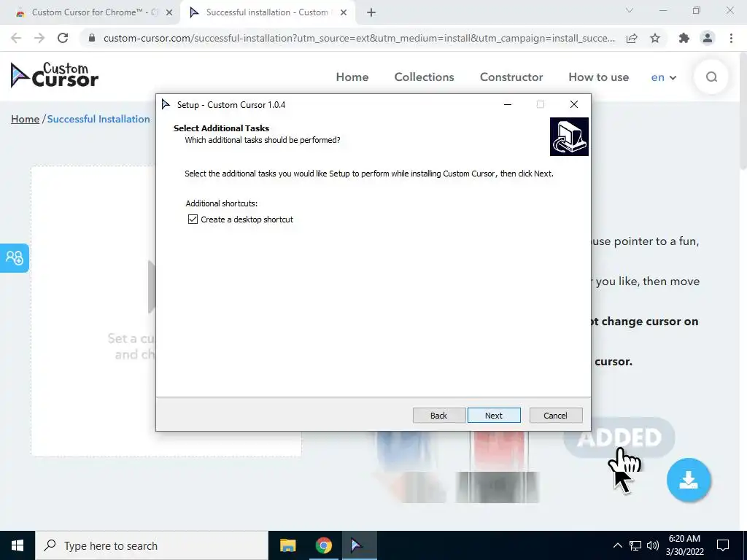Viewport: 747px width, 560px height.
Task: Click the setup wizard computer icon
Action: 569,136
